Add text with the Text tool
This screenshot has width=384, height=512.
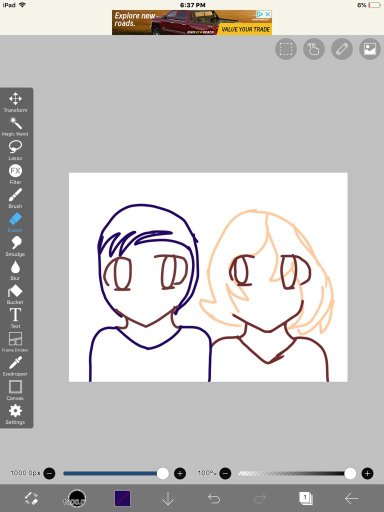point(15,318)
